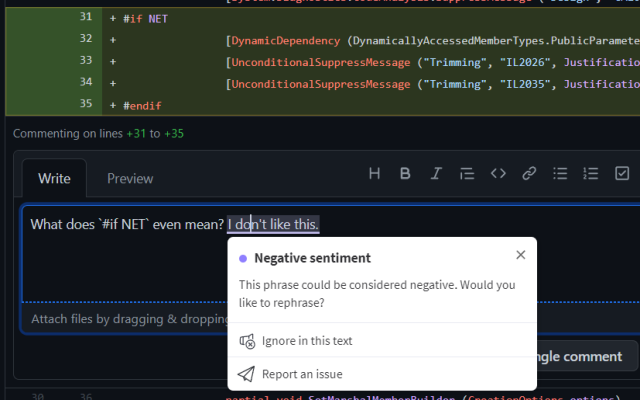Add a hyperlink using the link icon
Image resolution: width=640 pixels, height=400 pixels.
529,173
